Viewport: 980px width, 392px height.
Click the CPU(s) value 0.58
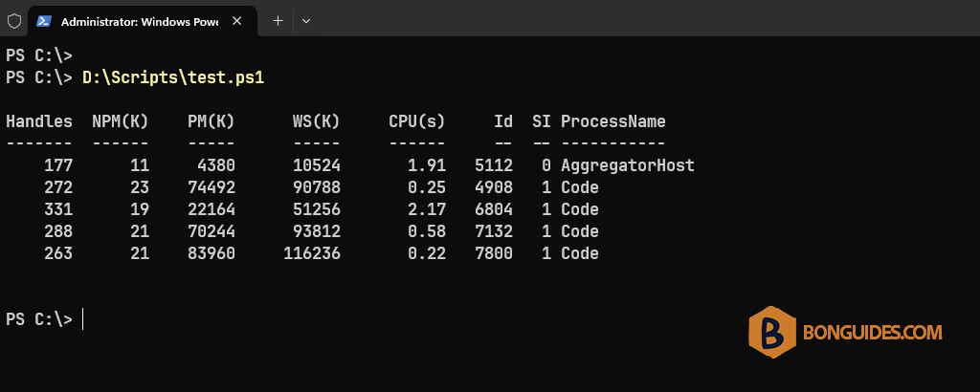427,231
